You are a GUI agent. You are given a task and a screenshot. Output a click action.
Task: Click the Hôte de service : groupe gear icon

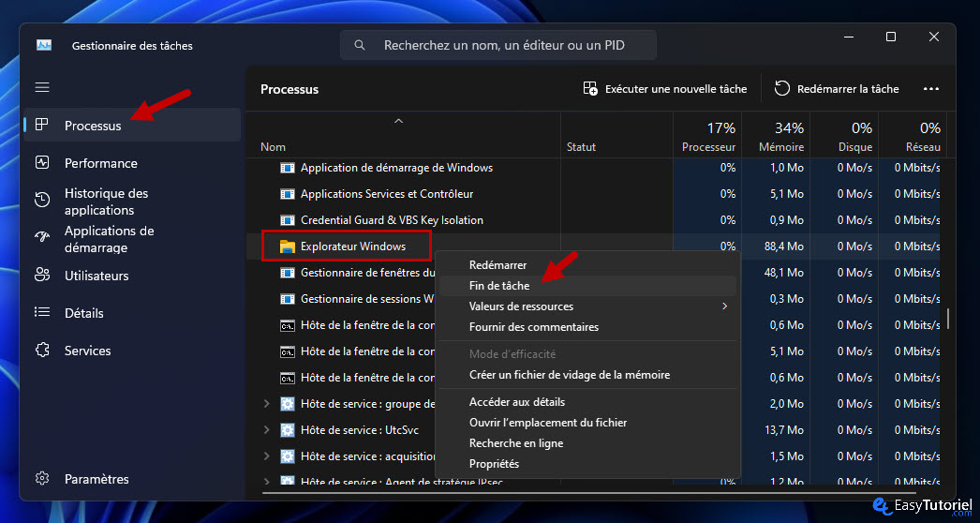click(x=287, y=404)
